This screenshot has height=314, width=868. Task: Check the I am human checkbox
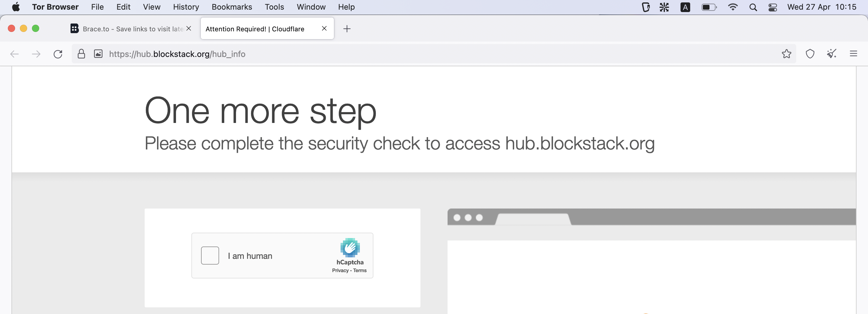pyautogui.click(x=210, y=255)
